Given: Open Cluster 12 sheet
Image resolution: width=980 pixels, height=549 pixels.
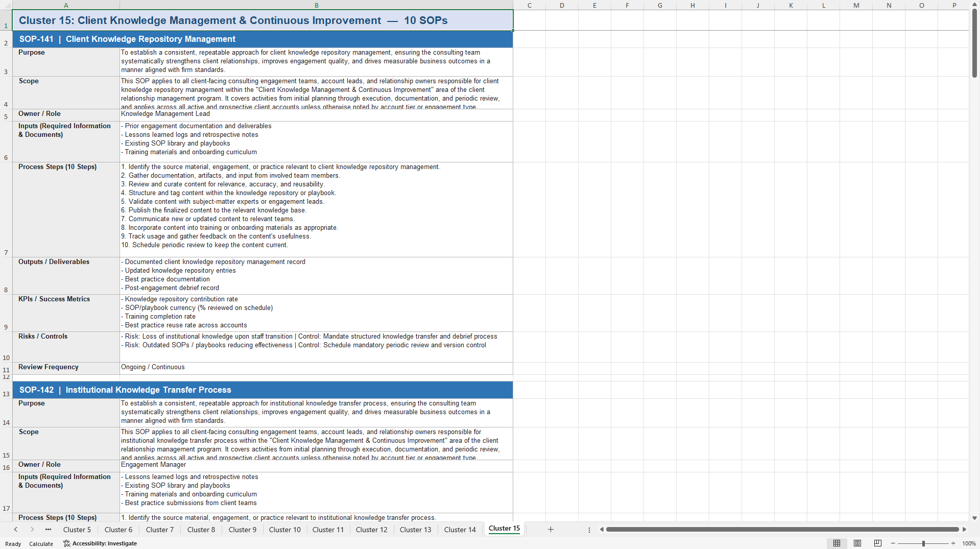Looking at the screenshot, I should click(x=372, y=530).
